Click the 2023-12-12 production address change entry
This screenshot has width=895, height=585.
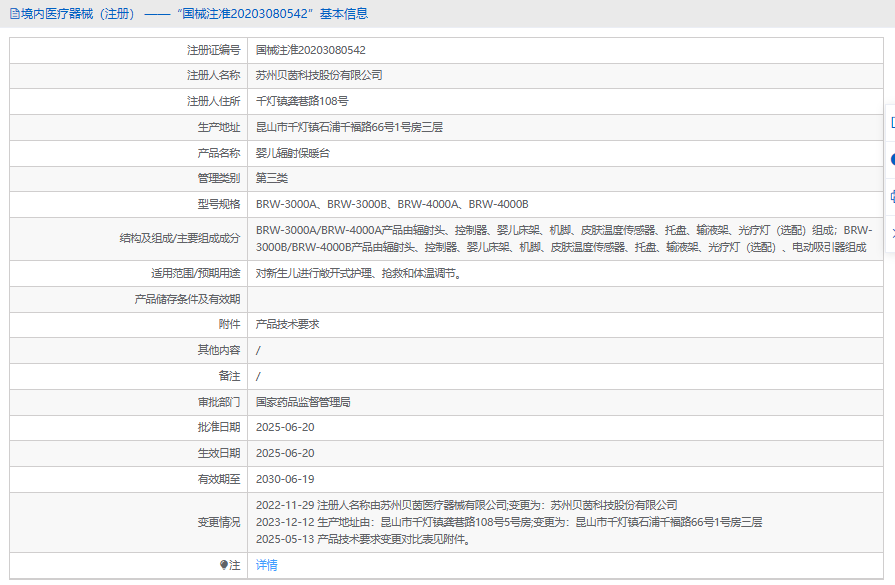pos(509,522)
